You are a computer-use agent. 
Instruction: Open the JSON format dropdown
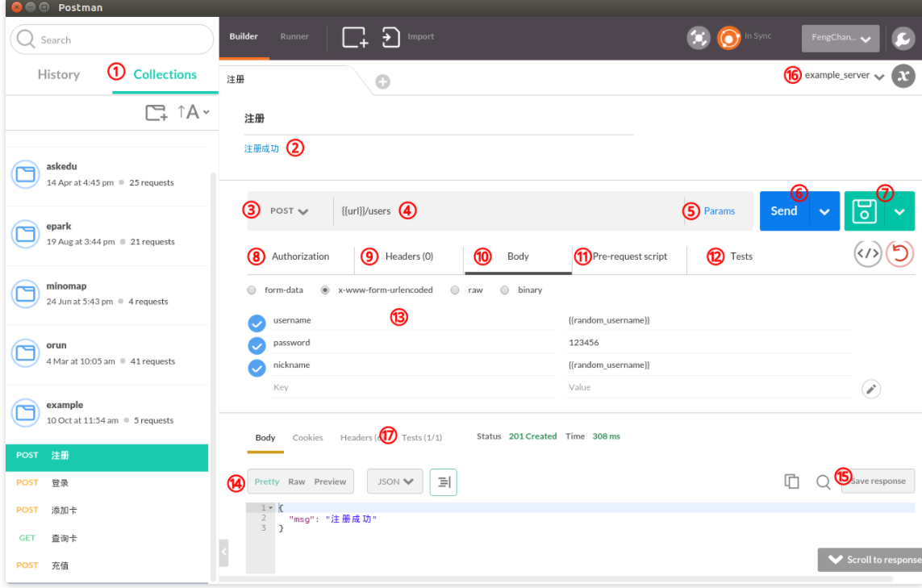395,482
